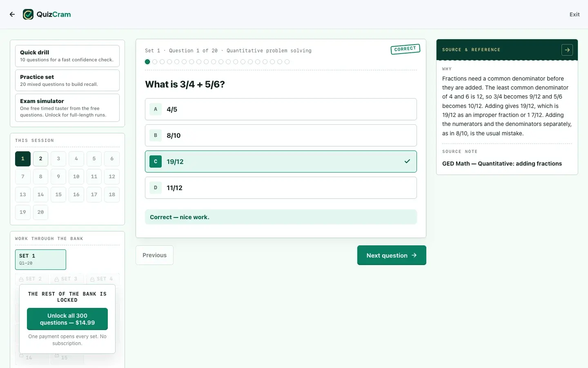The image size is (588, 368).
Task: Select question 15 in session grid
Action: [58, 195]
